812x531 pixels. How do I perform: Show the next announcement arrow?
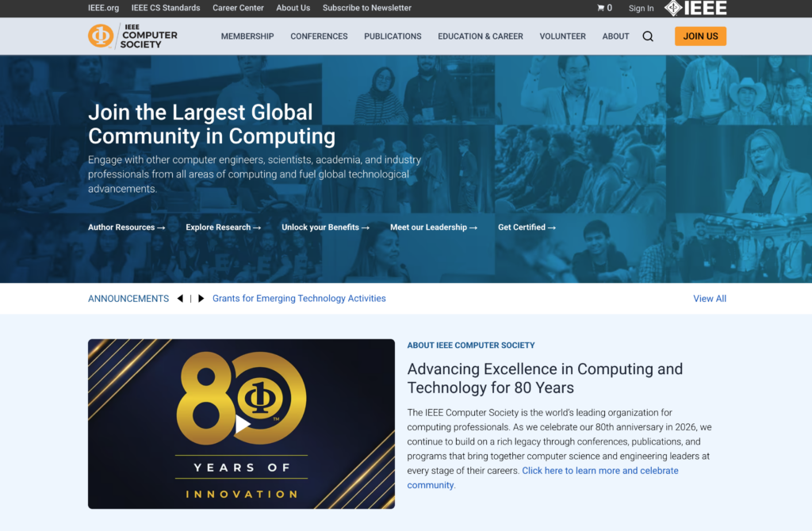201,299
